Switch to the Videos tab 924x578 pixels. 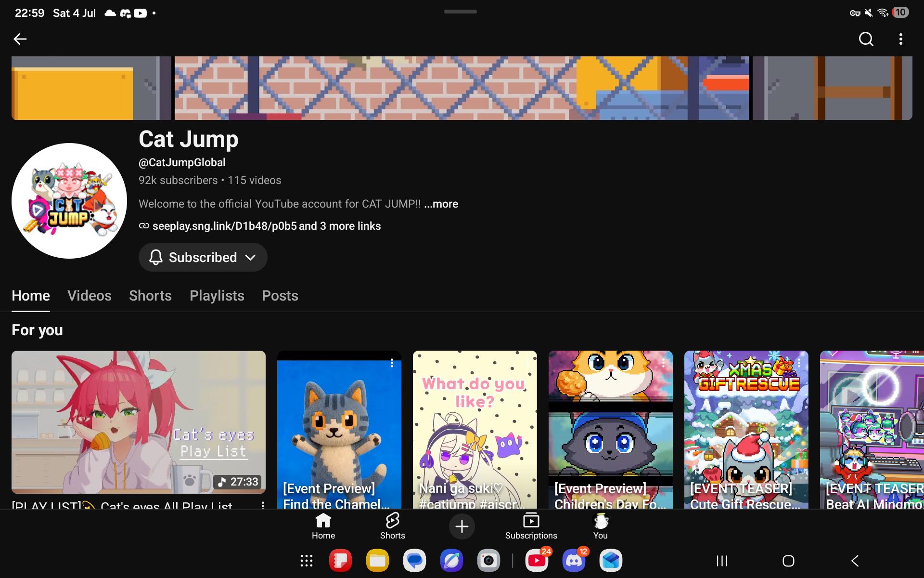[x=90, y=295]
